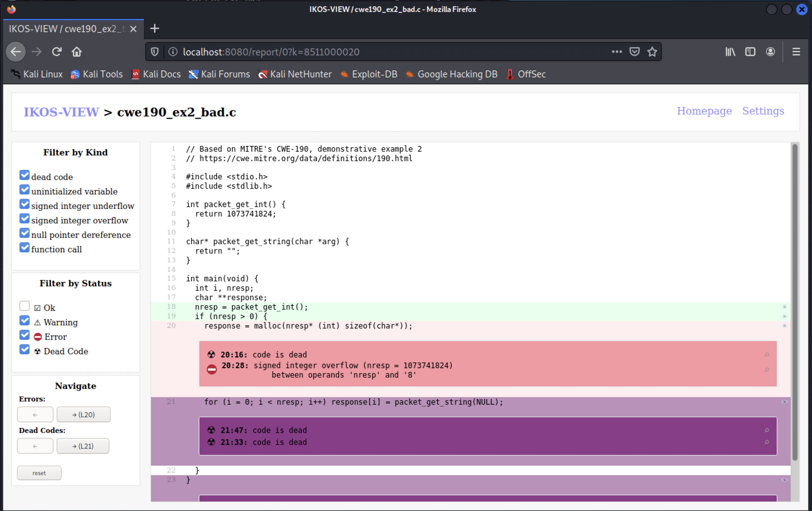812x511 pixels.
Task: Open the Homepage link
Action: pos(704,111)
